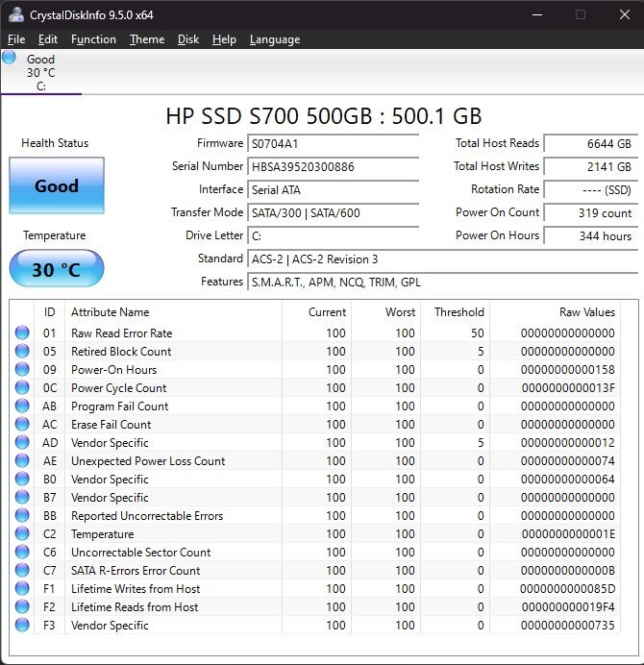Click the Rotation Rate value
Viewport: 644px width, 665px height.
[591, 189]
